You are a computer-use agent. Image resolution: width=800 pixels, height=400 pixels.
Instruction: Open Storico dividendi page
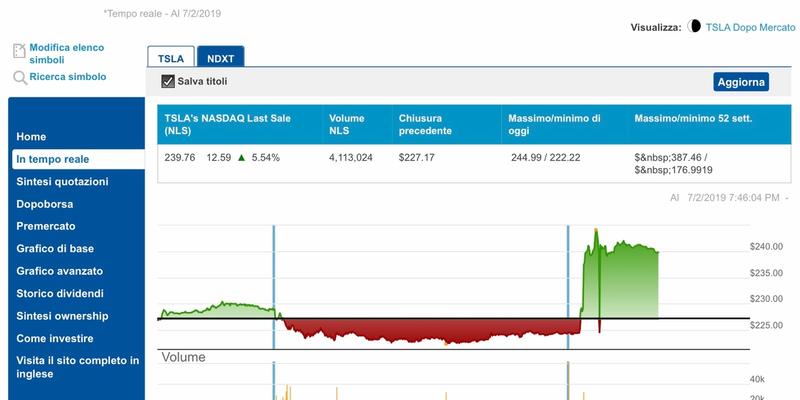tap(60, 293)
